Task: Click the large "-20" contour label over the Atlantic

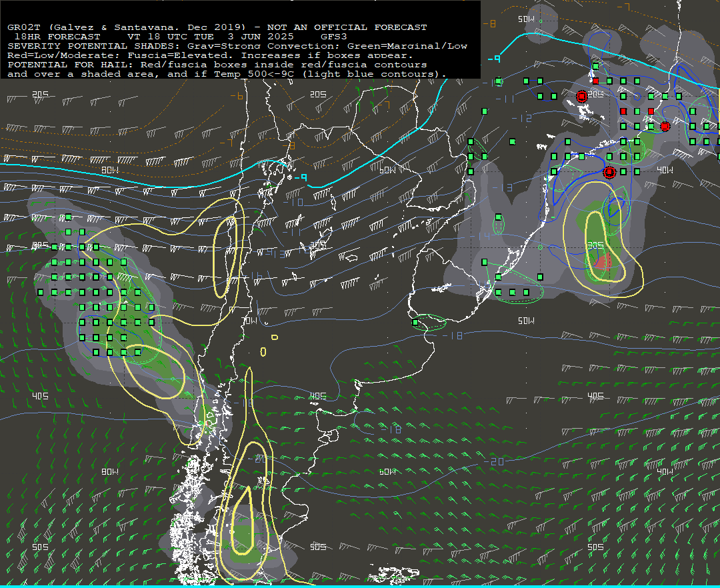Action: coord(494,461)
